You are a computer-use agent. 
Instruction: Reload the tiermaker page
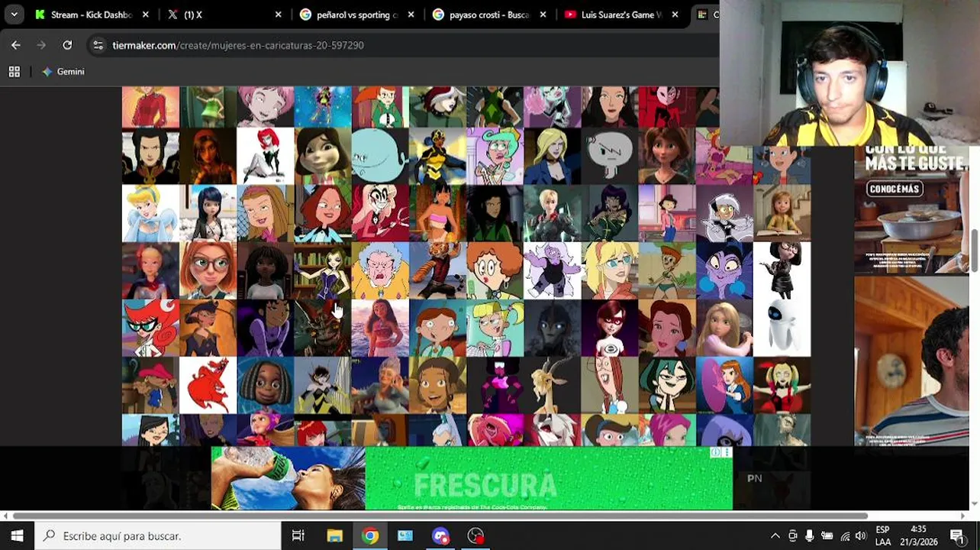[67, 45]
